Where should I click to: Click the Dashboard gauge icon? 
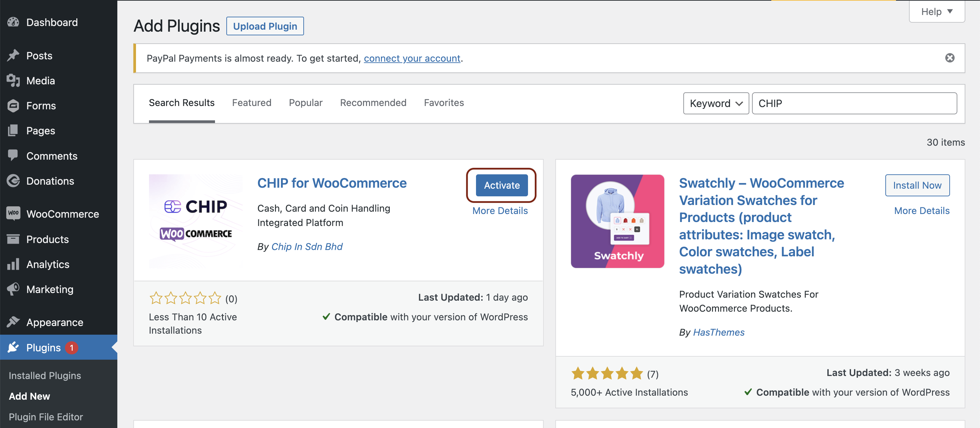click(x=13, y=22)
